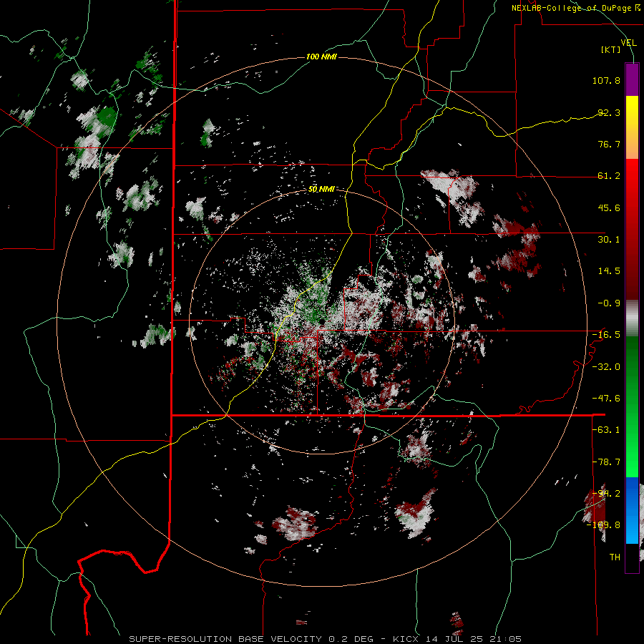Click the 14 JUL 25 21:05 timestamp
This screenshot has height=644, width=644.
[x=473, y=639]
